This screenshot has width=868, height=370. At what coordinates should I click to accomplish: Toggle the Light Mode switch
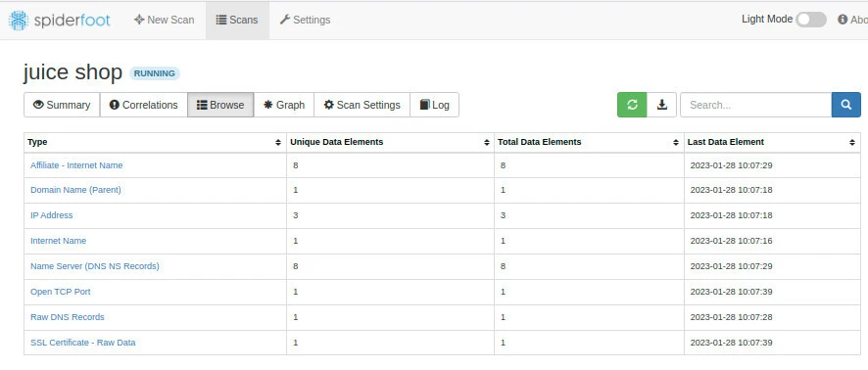[811, 20]
